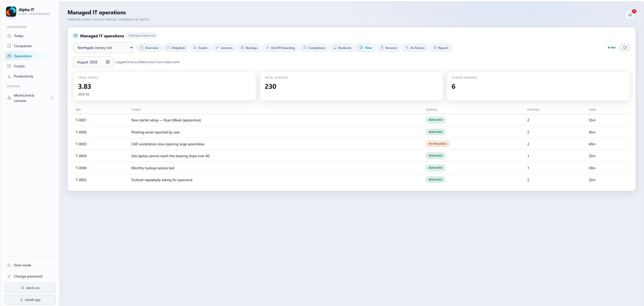The image size is (644, 306).
Task: Click 'New starter setup — Ryan Mbeki (apprentice)' ticket
Action: [x=166, y=120]
